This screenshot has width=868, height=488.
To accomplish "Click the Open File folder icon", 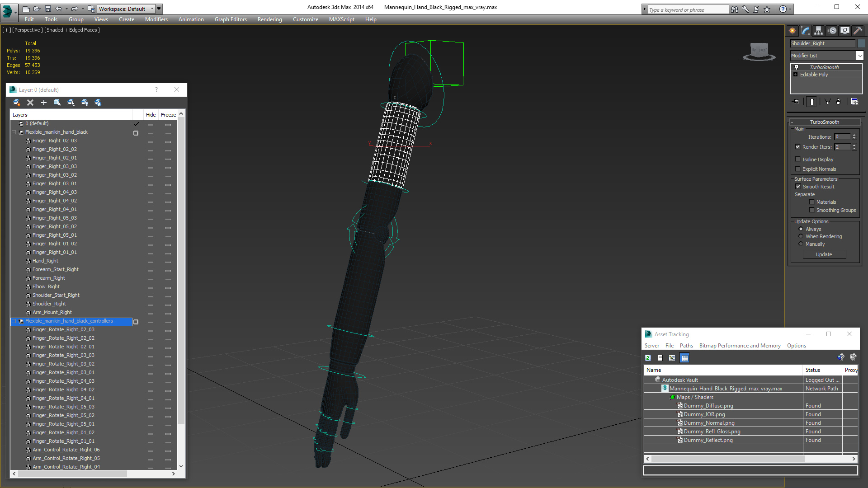I will tap(37, 9).
